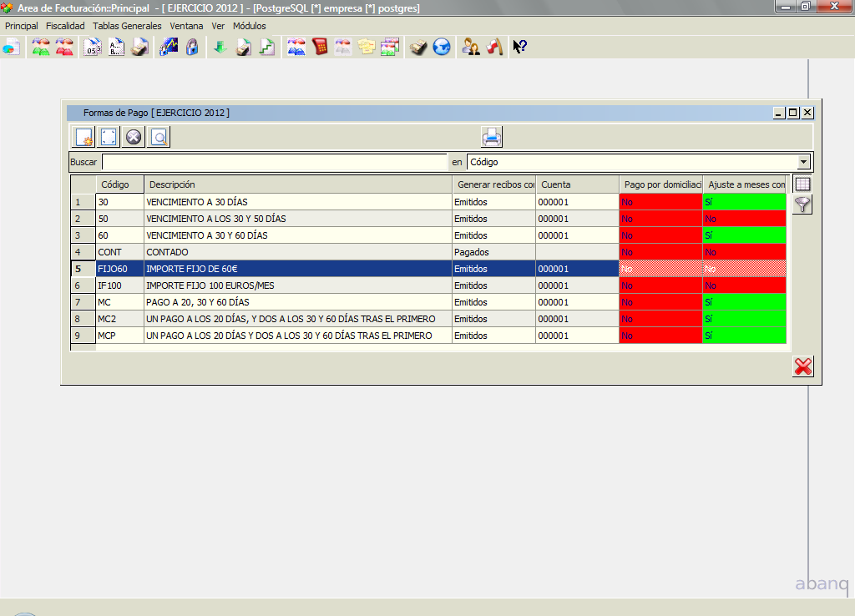Click the stacked pictures toolbar icon
Screen dimensions: 855x616
coord(390,47)
